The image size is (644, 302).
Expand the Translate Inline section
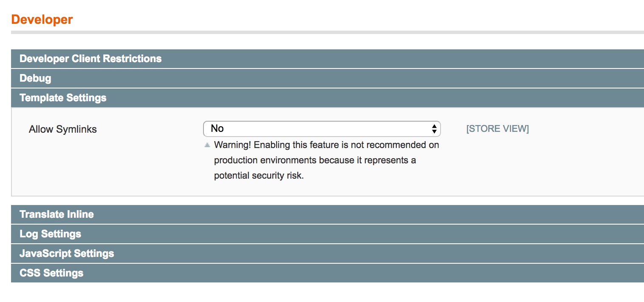coord(328,214)
